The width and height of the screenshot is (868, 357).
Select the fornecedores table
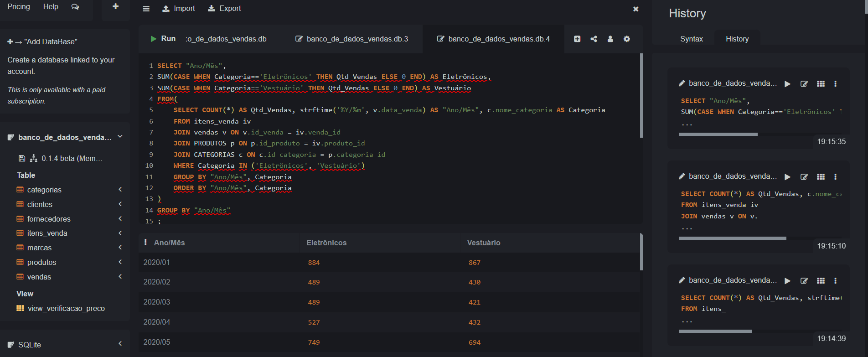pyautogui.click(x=49, y=219)
